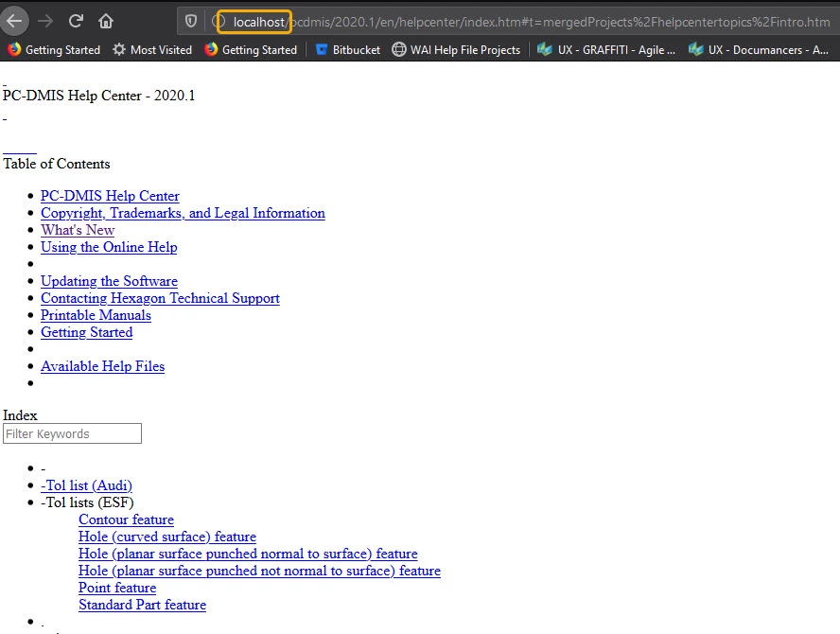
Task: Click the PC-DMIS Help Center - 2020.1 title
Action: point(99,96)
